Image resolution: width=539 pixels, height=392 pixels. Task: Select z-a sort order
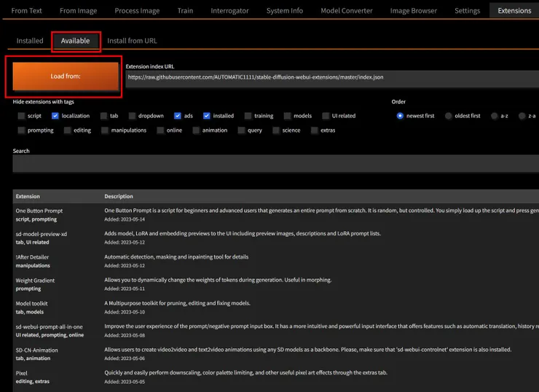coord(522,116)
